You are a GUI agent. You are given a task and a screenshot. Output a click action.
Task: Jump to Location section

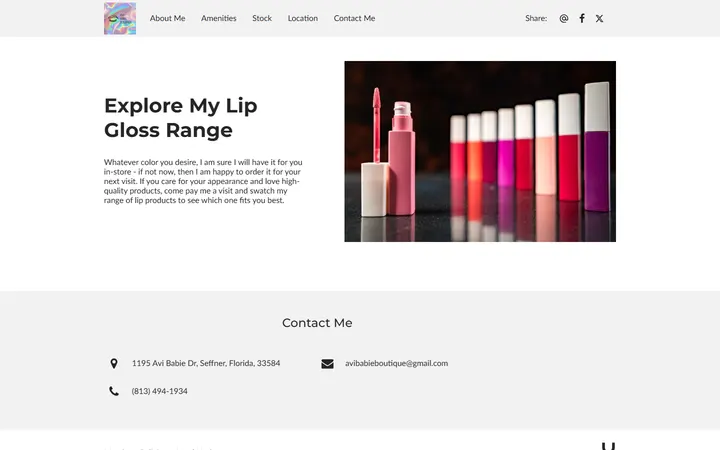click(x=303, y=18)
